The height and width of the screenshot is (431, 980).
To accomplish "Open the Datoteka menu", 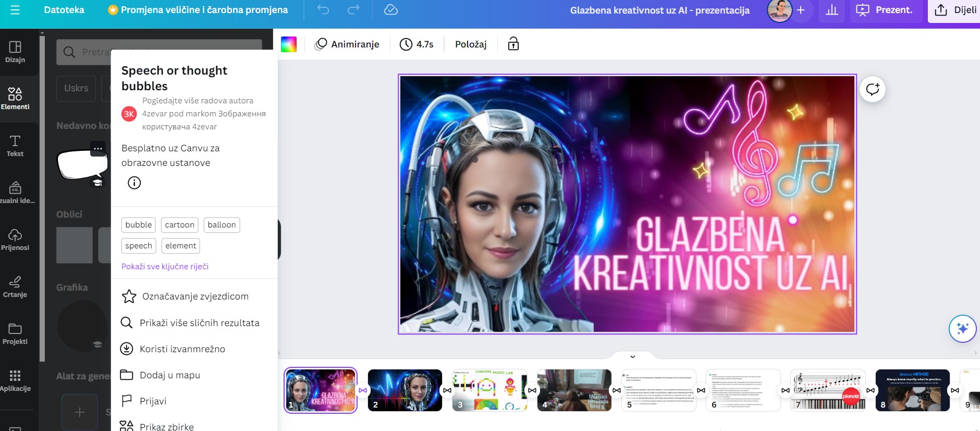I will tap(64, 10).
